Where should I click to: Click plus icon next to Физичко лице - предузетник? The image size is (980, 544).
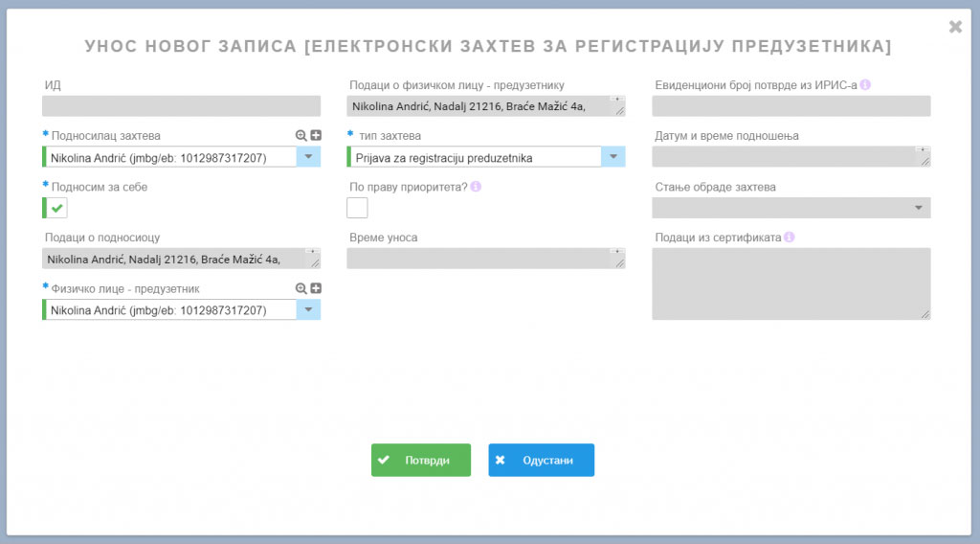click(x=316, y=288)
